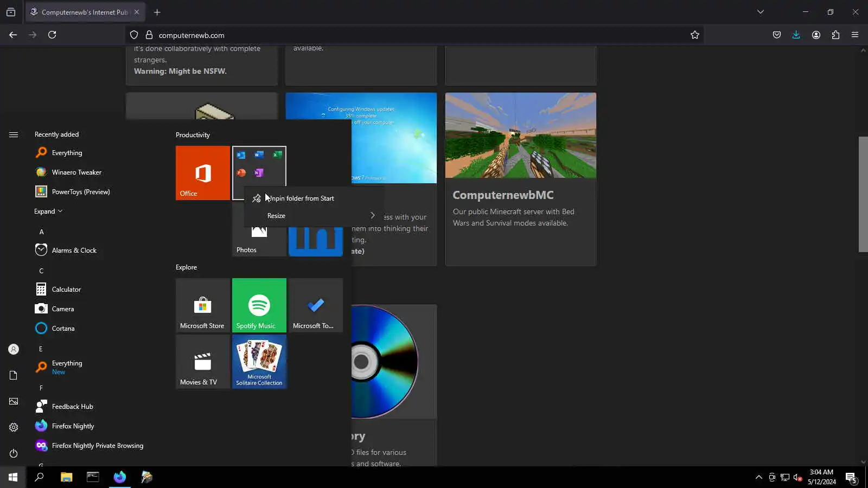Open user account icon in Start sidebar
This screenshot has width=868, height=488.
[x=14, y=349]
